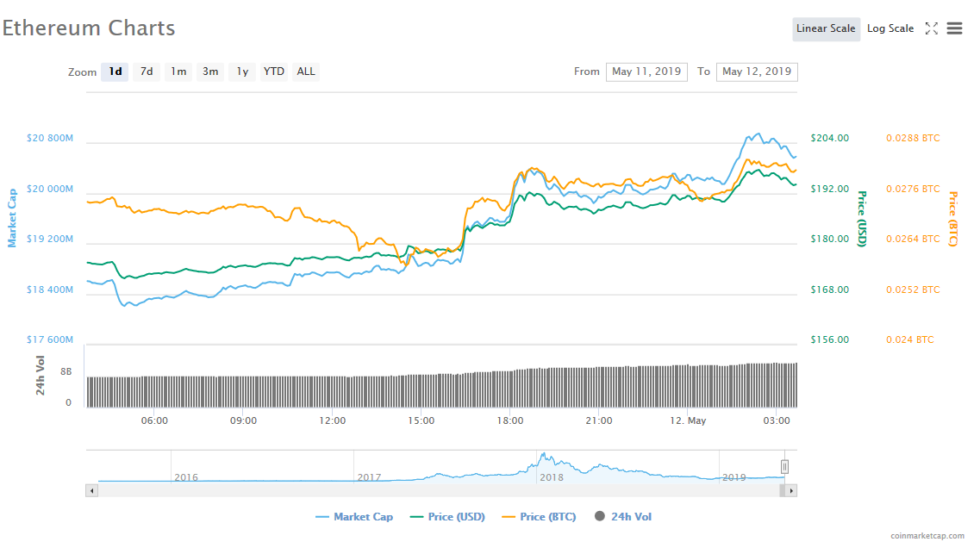Image resolution: width=980 pixels, height=548 pixels.
Task: Switch to Log Scale
Action: [x=889, y=28]
